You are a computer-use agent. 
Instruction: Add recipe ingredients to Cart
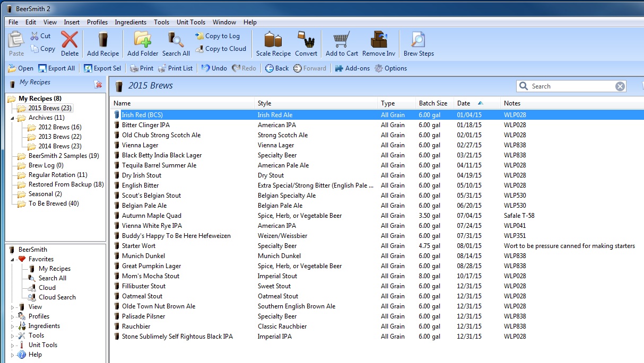point(342,43)
